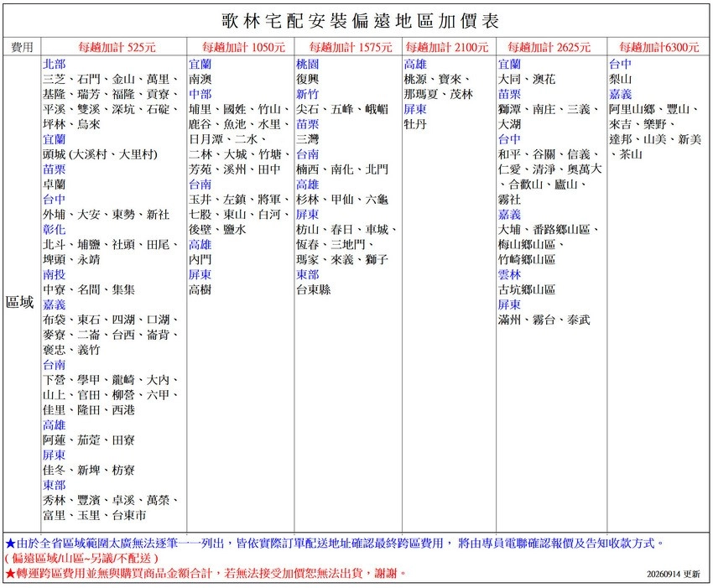This screenshot has width=713, height=588.
Task: Click the 竹崎鄉山區 entry
Action: coord(527,259)
